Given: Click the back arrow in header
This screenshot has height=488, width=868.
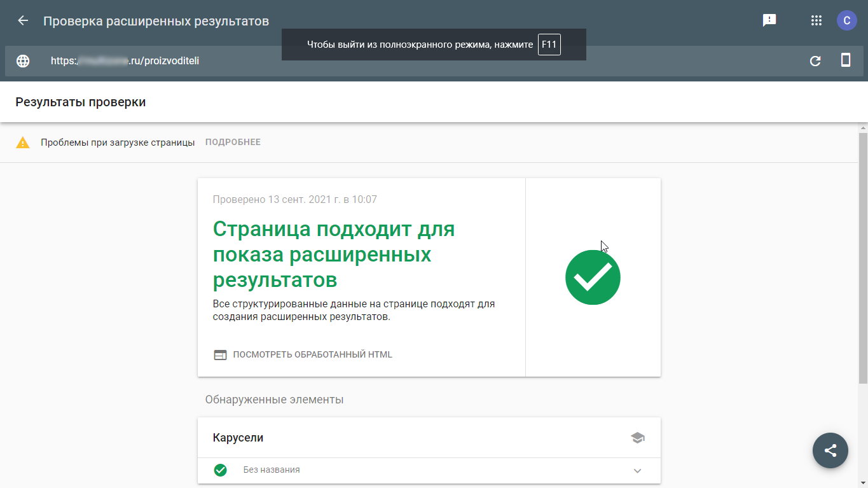Looking at the screenshot, I should (x=23, y=20).
